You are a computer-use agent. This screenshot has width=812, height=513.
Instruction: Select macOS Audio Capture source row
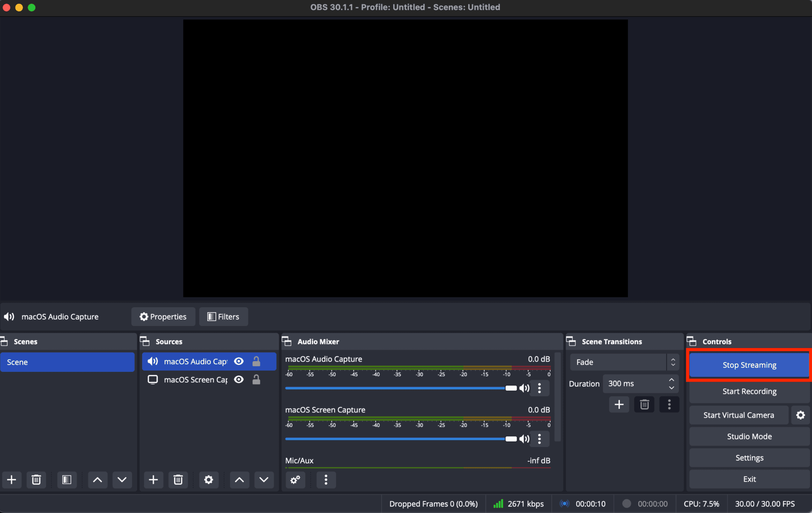pyautogui.click(x=209, y=361)
